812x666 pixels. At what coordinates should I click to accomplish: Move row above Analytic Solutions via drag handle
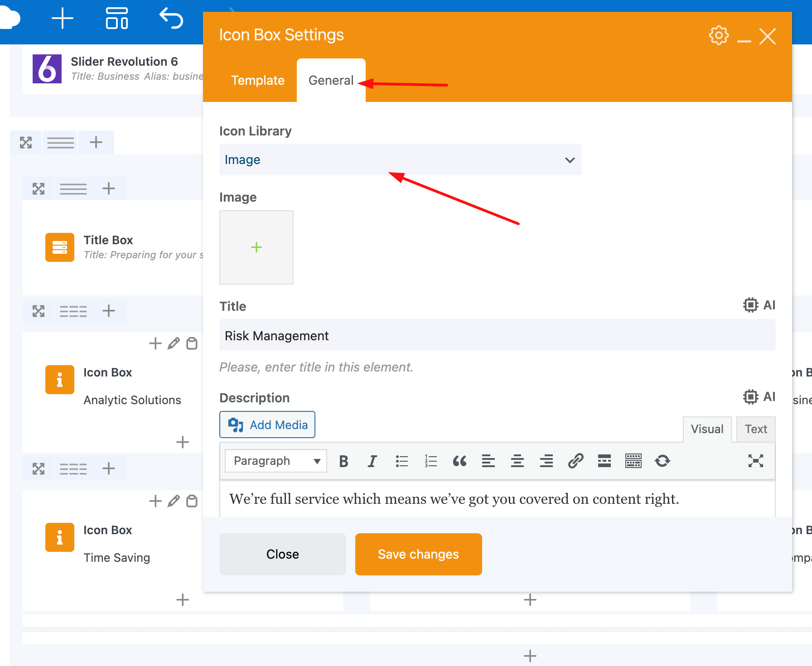pyautogui.click(x=39, y=311)
